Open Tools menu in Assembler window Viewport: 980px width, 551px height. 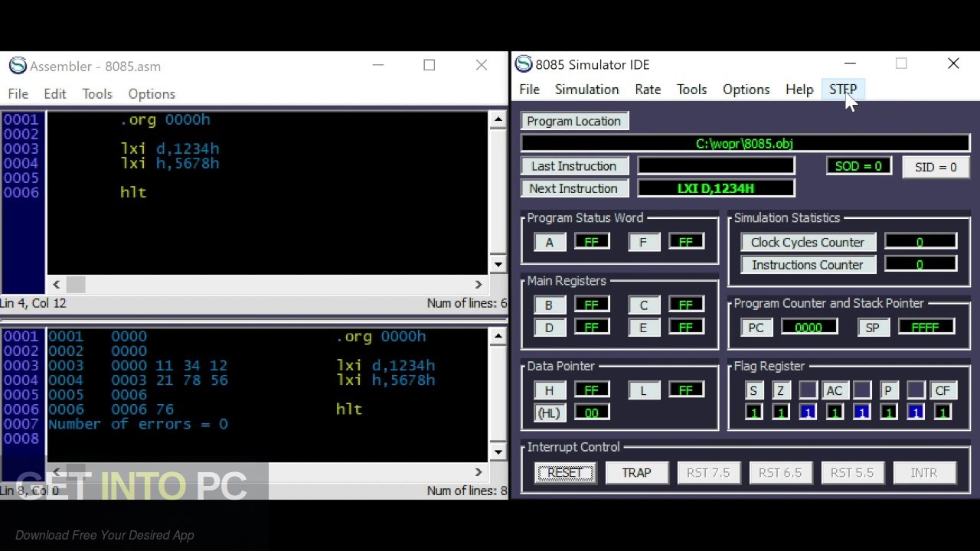tap(97, 94)
